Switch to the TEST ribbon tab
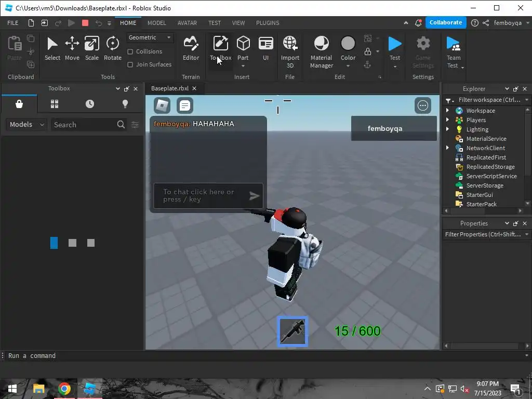This screenshot has width=532, height=399. [215, 23]
